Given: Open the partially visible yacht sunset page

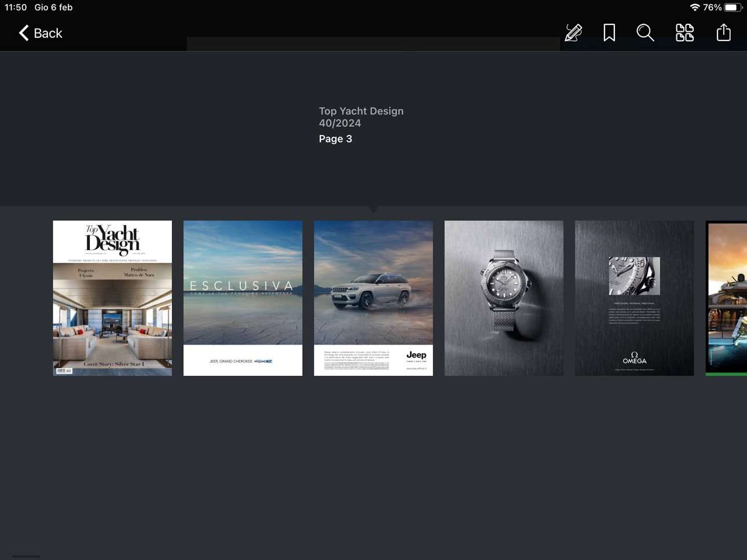Looking at the screenshot, I should pyautogui.click(x=726, y=298).
